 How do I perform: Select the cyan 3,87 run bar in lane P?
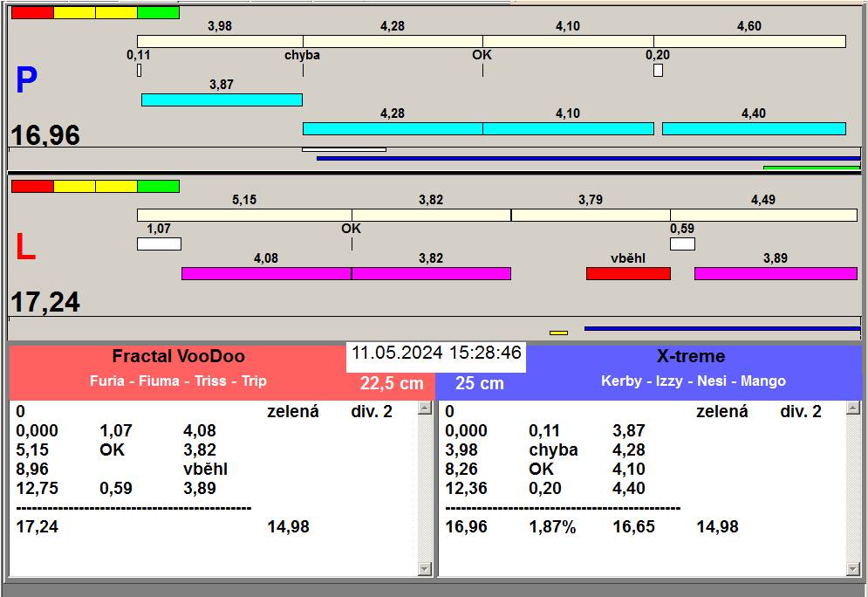pyautogui.click(x=222, y=99)
